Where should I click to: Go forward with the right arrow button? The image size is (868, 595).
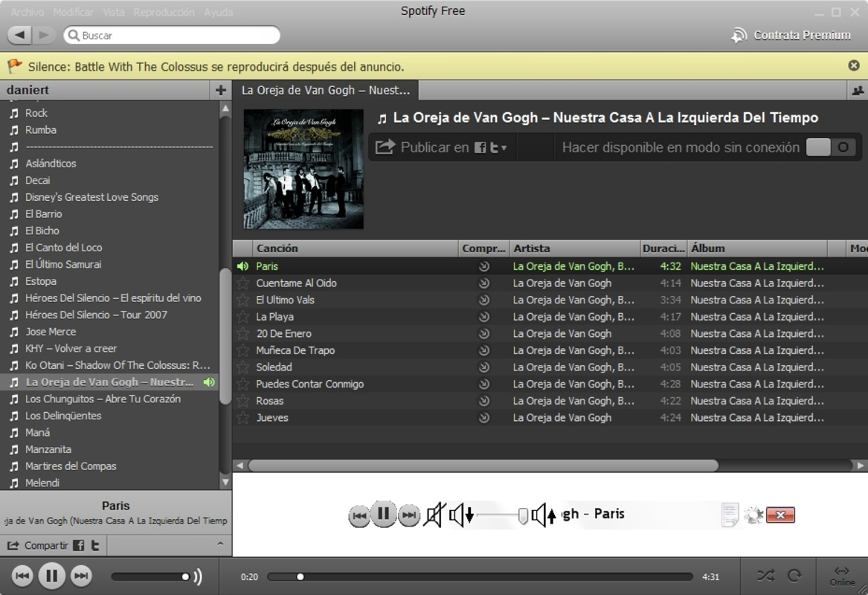[43, 35]
